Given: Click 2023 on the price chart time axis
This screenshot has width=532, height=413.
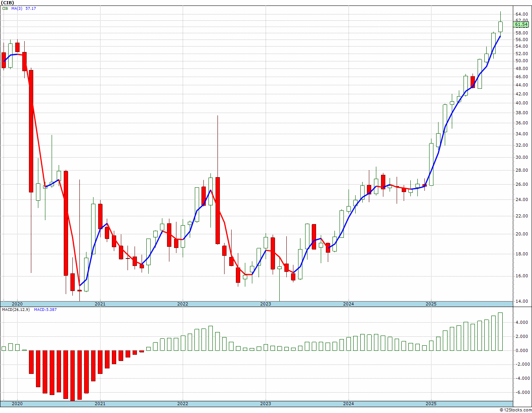Looking at the screenshot, I should point(266,304).
